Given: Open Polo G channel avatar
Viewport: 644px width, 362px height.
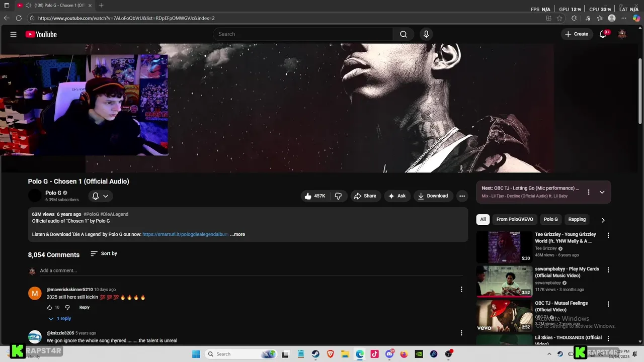Looking at the screenshot, I should point(35,196).
